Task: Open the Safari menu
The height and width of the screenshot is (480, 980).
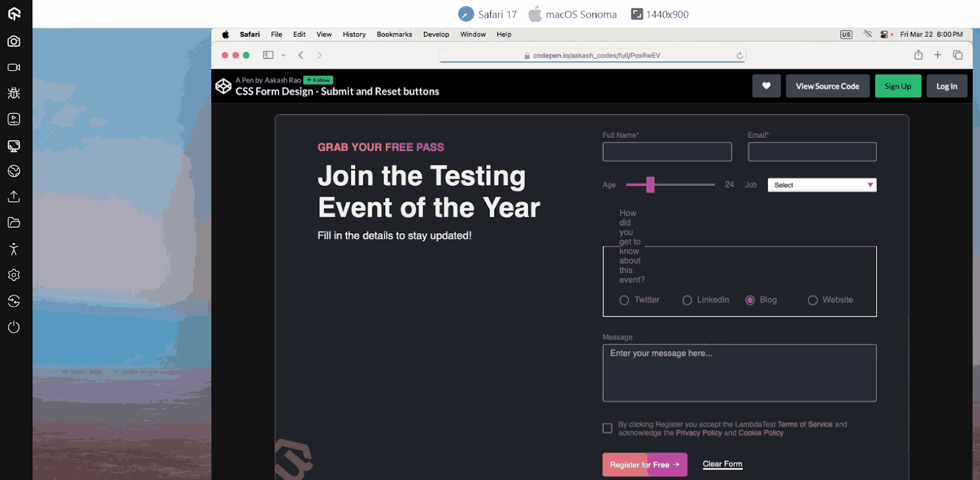Action: (x=250, y=34)
